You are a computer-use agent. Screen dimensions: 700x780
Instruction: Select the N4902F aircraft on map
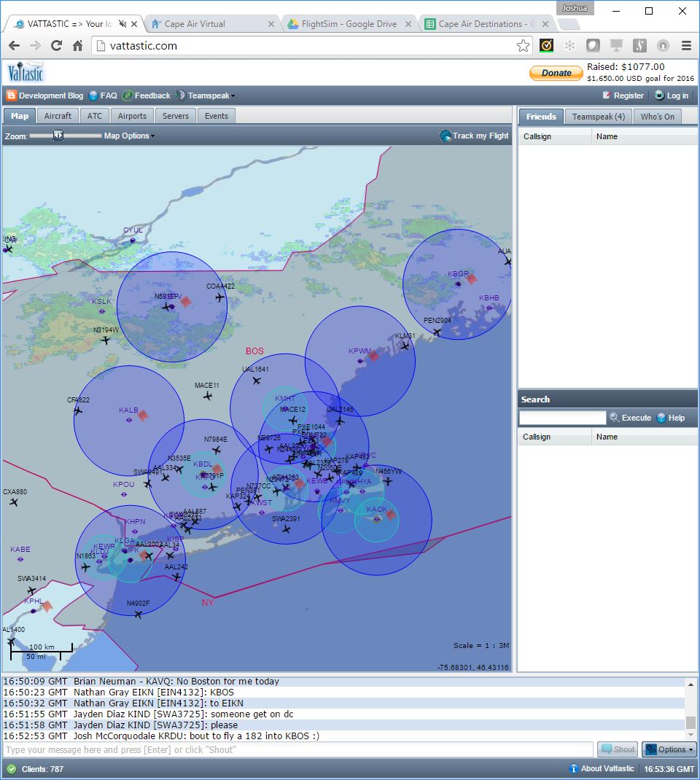click(x=139, y=615)
